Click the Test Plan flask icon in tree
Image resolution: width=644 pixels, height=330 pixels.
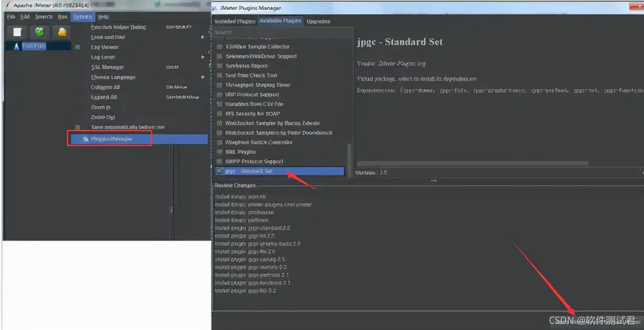click(x=17, y=46)
